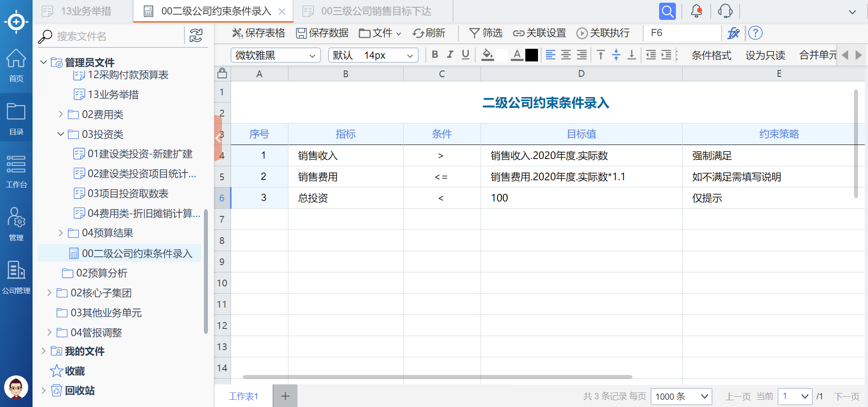
Task: Switch to the 13业务举措 tab
Action: coord(86,11)
